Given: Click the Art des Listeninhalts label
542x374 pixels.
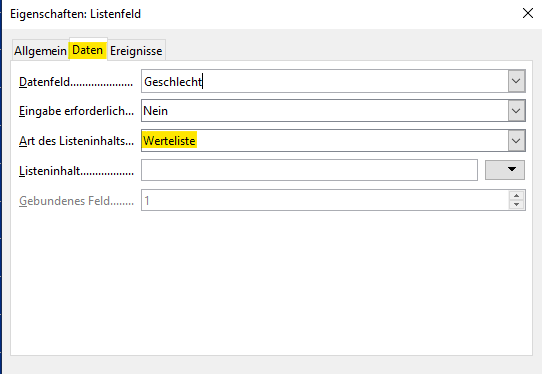Looking at the screenshot, I should [x=76, y=141].
